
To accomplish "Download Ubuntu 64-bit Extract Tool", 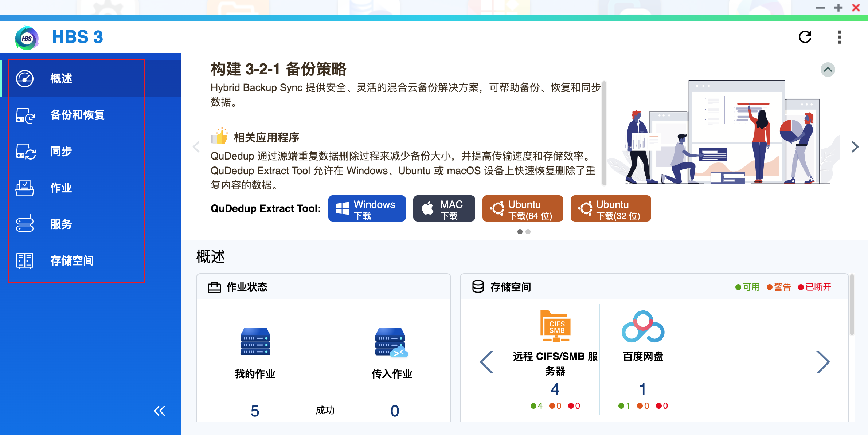I will pos(523,208).
